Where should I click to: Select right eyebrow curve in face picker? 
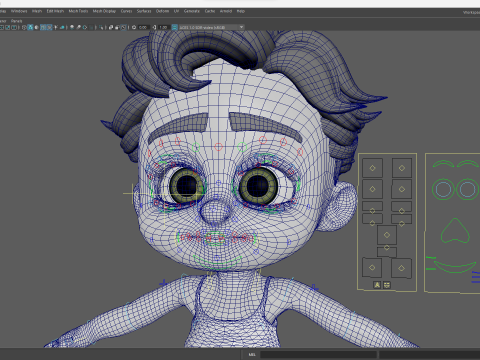(468, 163)
